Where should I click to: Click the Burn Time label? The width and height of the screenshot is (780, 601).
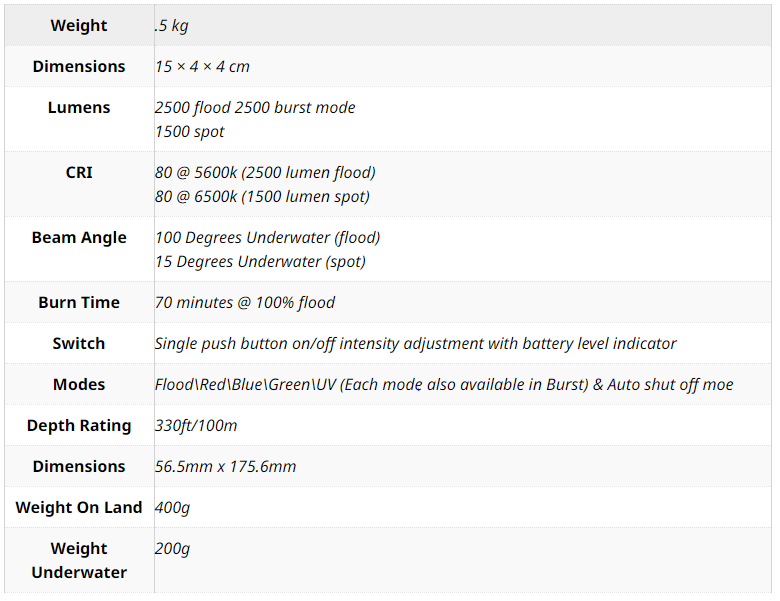click(x=79, y=302)
